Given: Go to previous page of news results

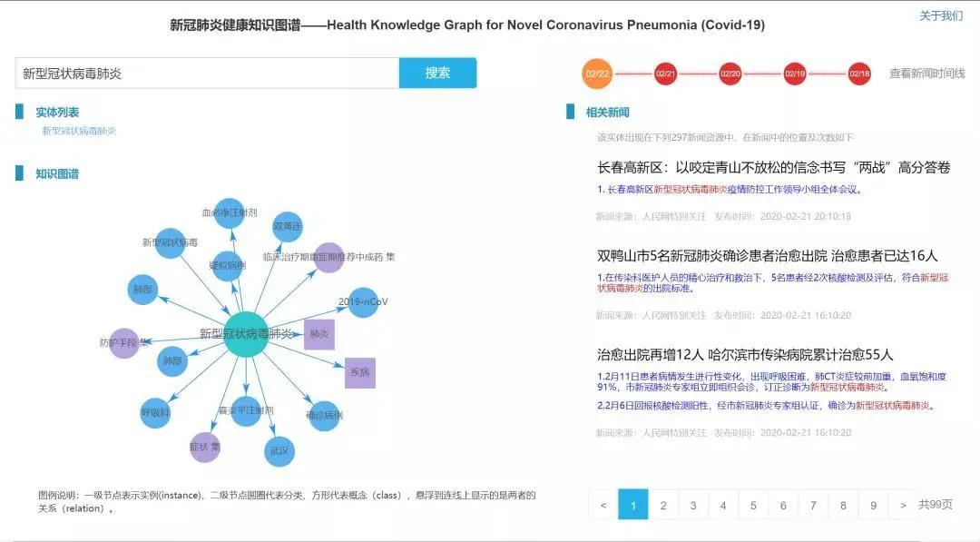Looking at the screenshot, I should tap(603, 505).
